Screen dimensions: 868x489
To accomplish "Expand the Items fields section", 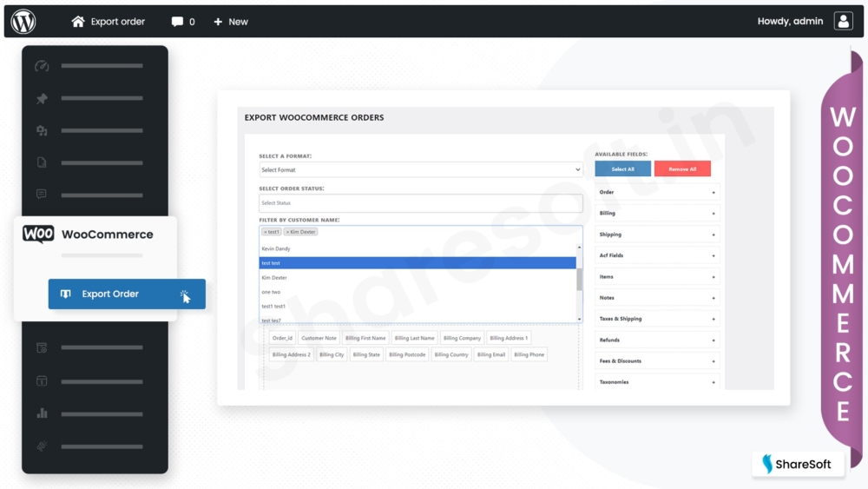I will coord(657,276).
